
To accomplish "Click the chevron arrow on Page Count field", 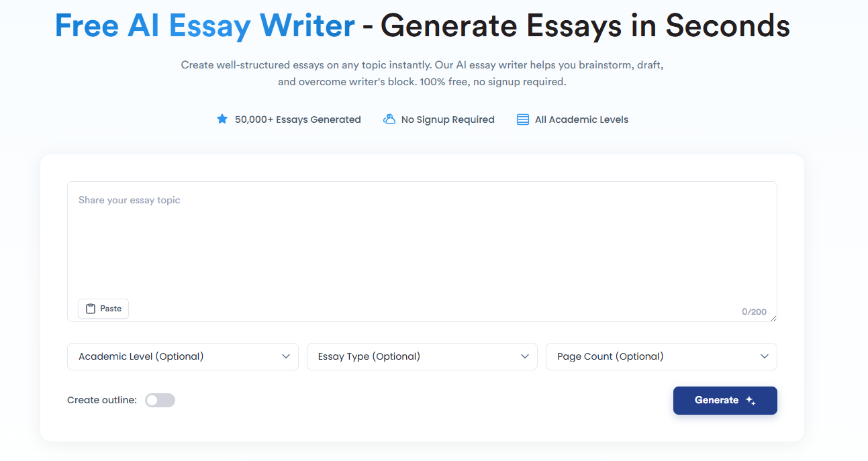I will tap(764, 356).
